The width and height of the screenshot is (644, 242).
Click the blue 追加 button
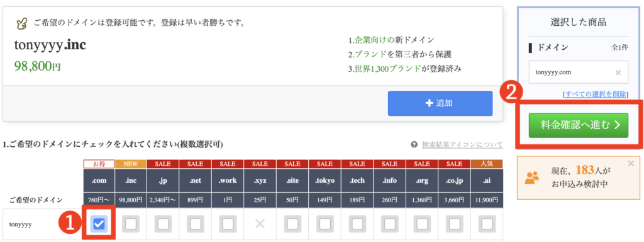[440, 103]
